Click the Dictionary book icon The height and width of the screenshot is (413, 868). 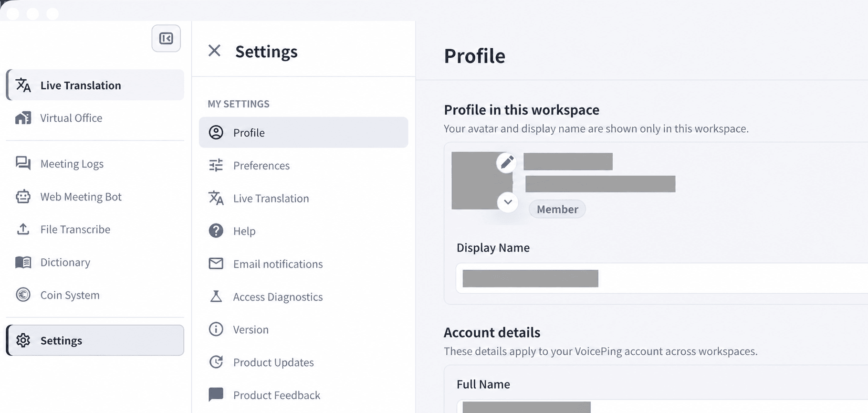(x=23, y=262)
